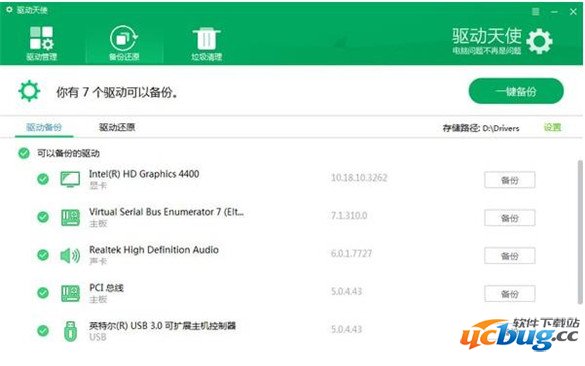The width and height of the screenshot is (585, 366).
Task: Switch to the 驱动还原 tab
Action: (x=117, y=127)
